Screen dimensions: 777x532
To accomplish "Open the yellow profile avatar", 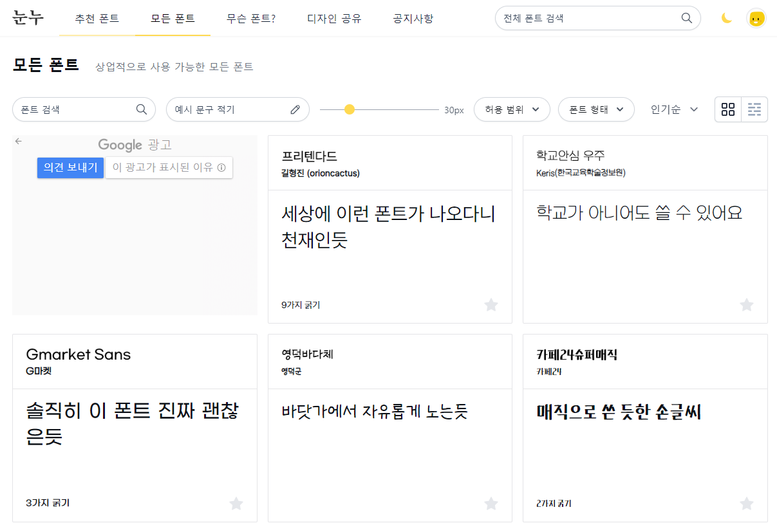I will coord(756,18).
